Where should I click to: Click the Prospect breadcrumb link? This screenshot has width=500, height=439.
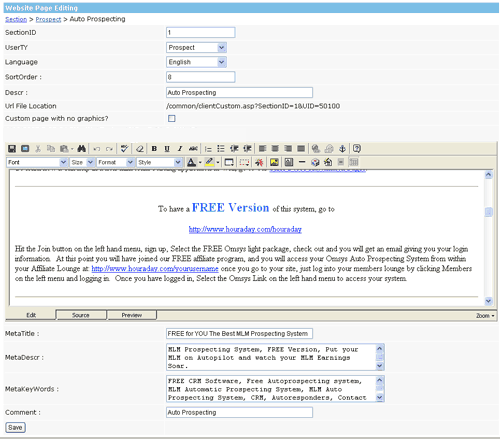(48, 19)
